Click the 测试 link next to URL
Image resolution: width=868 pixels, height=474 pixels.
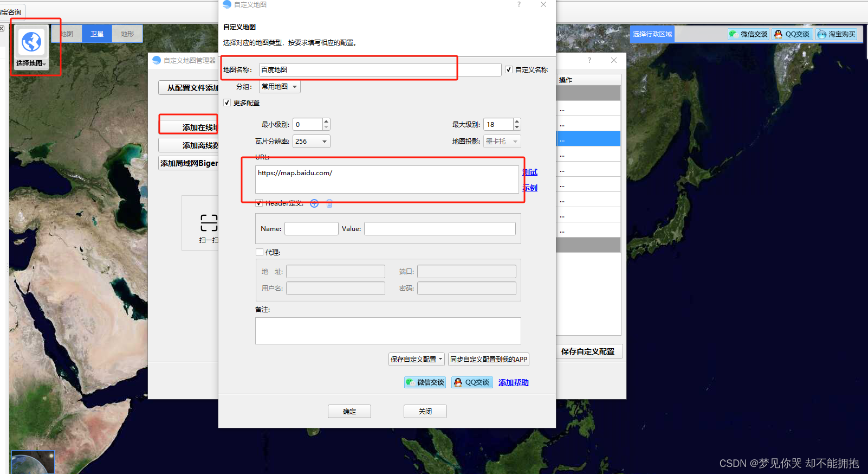pos(530,172)
